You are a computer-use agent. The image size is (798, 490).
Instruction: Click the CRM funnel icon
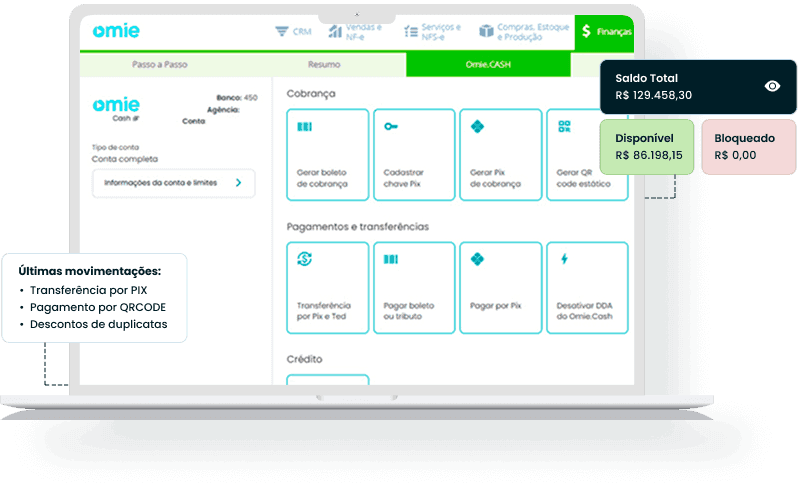coord(281,32)
